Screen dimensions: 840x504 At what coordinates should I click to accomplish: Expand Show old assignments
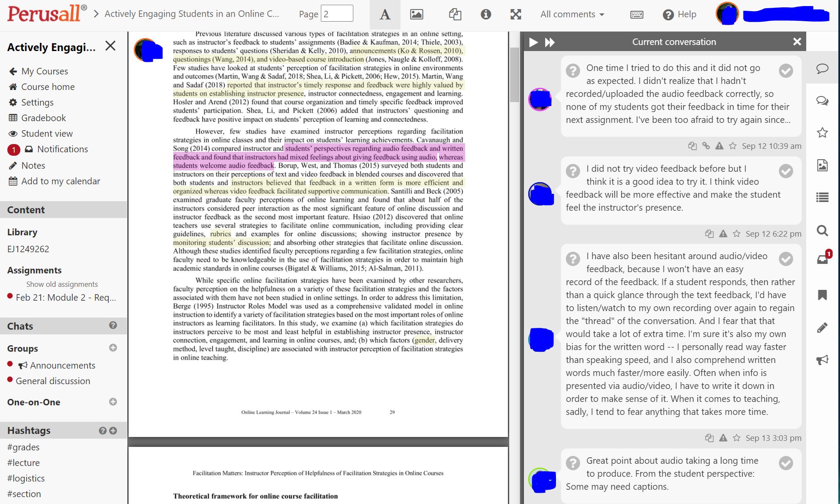pyautogui.click(x=61, y=284)
